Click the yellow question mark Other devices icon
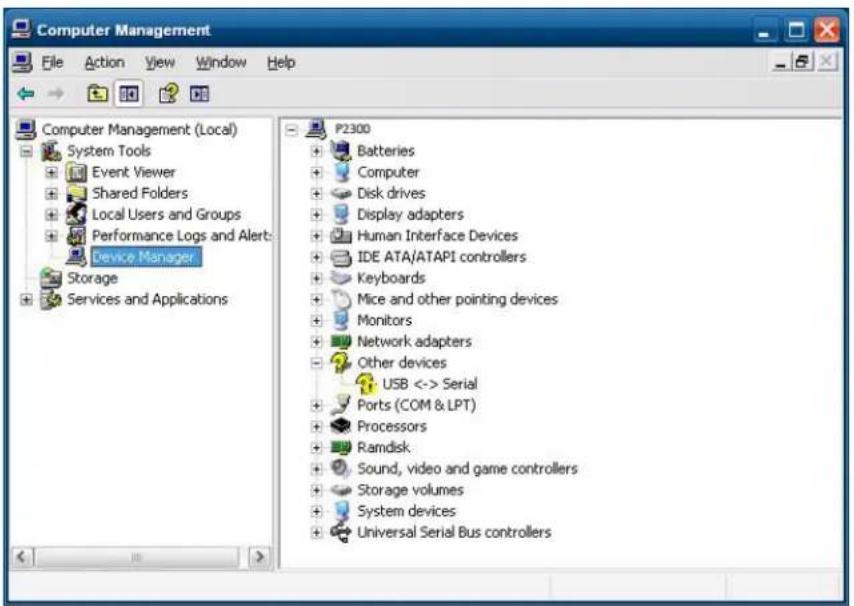854x606 pixels. (341, 362)
